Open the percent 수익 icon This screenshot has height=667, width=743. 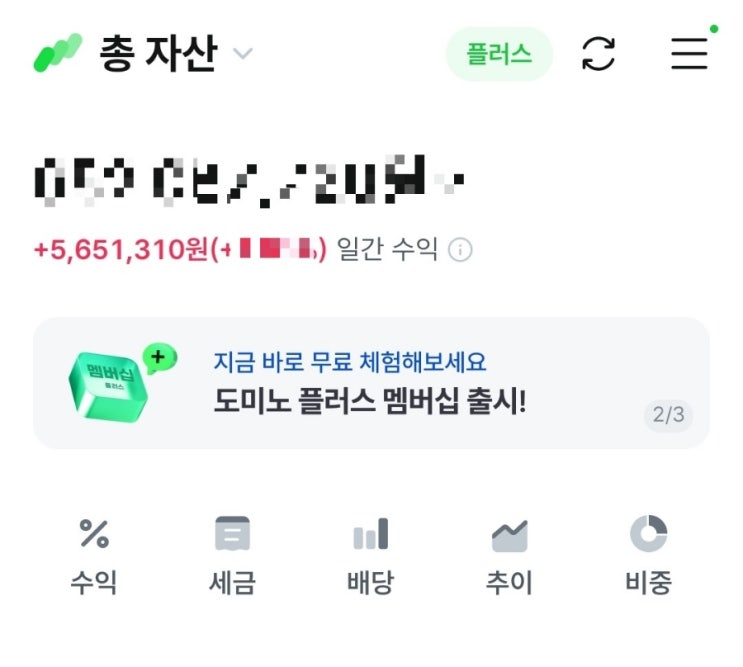(x=94, y=533)
